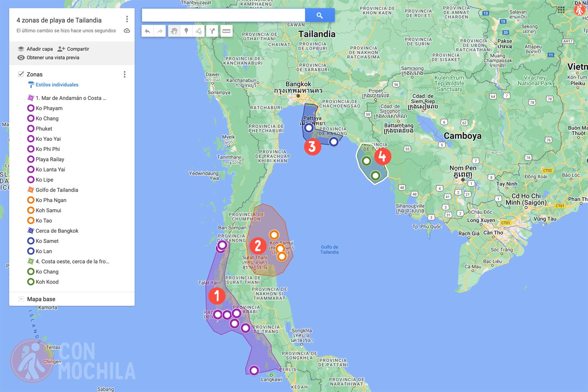Open the Zonas layer options menu
The image size is (588, 392).
click(124, 74)
